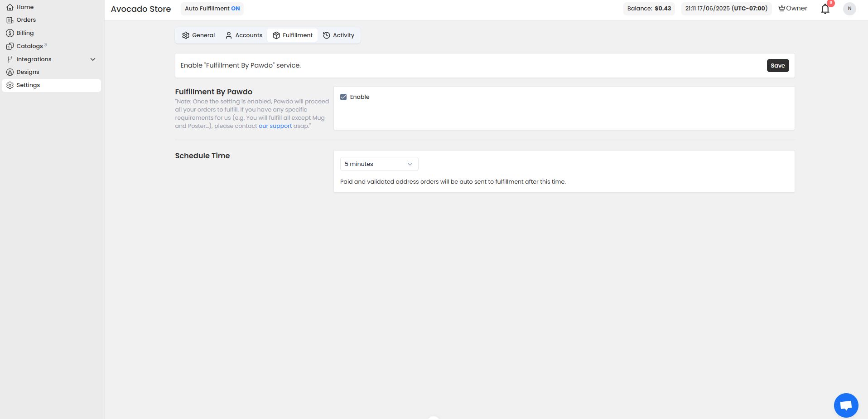Open the chat support bubble

846,405
